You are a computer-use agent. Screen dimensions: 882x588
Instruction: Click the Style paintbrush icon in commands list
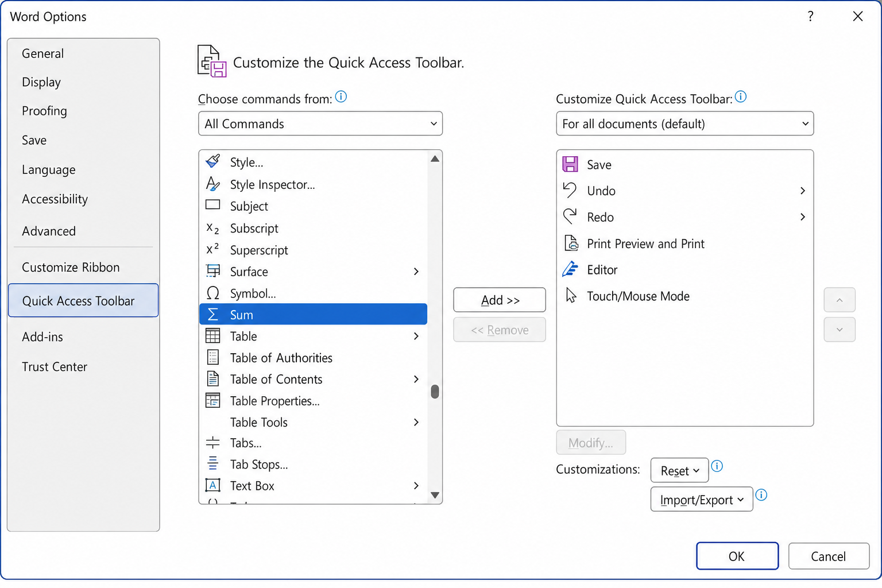213,161
